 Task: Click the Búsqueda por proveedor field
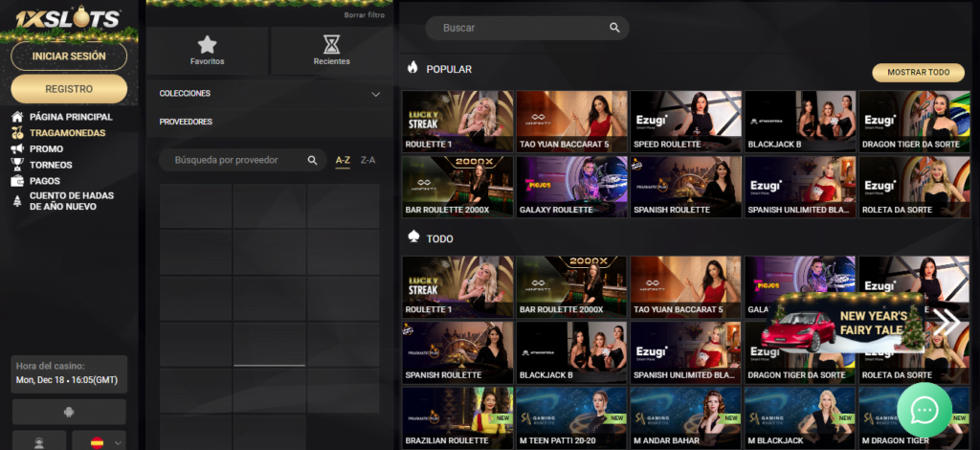pos(242,160)
